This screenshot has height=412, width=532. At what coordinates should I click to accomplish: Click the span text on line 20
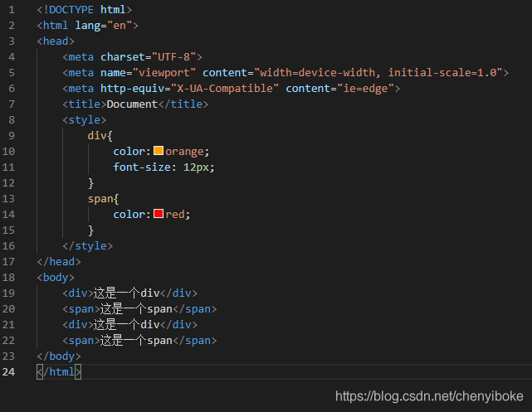(136, 309)
